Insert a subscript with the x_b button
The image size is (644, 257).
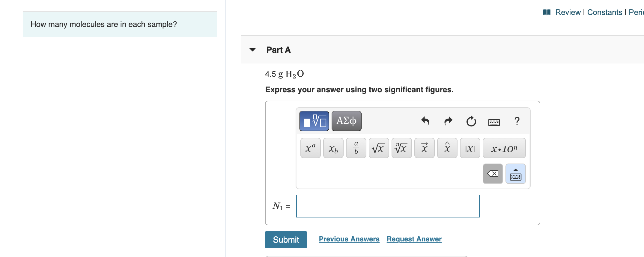333,148
